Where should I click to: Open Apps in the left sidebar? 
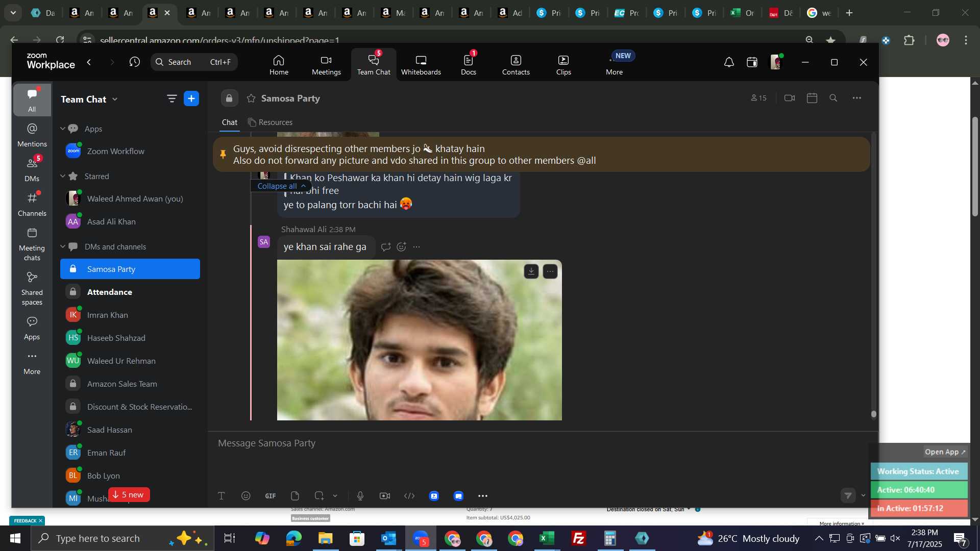coord(32,328)
